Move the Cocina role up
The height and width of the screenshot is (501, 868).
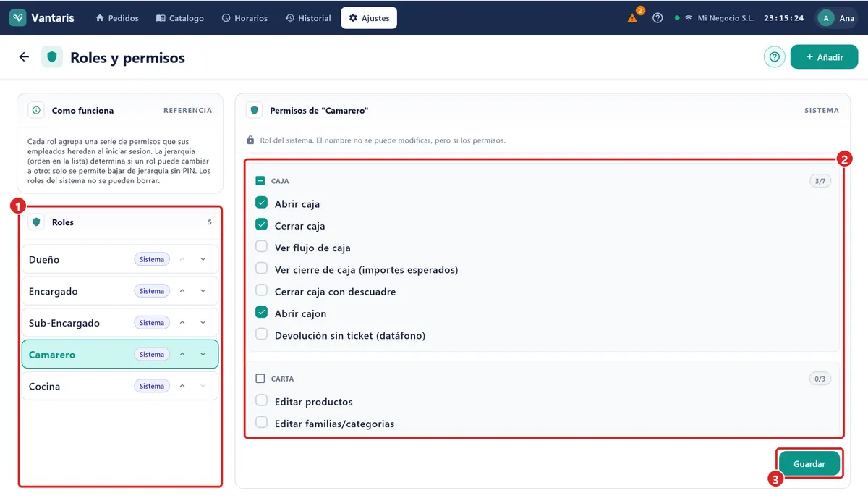tap(182, 386)
